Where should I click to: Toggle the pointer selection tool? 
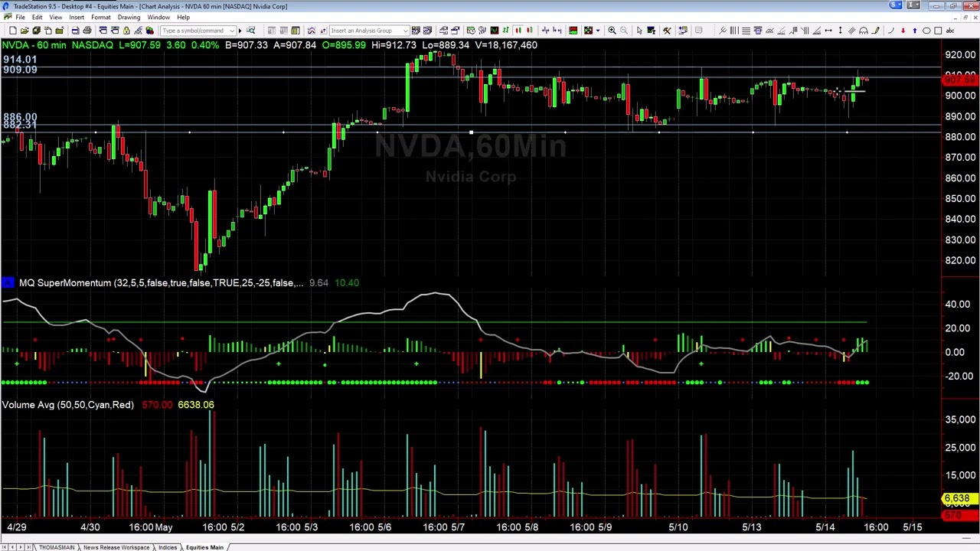point(639,31)
